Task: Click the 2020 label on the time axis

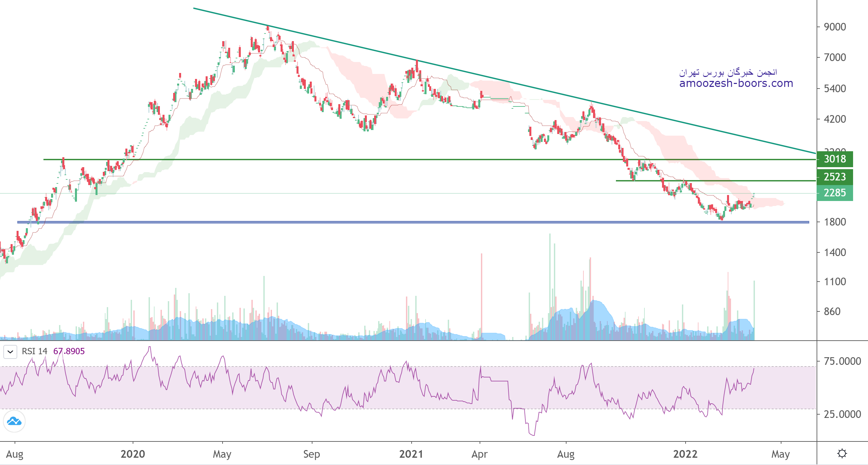Action: coord(133,454)
